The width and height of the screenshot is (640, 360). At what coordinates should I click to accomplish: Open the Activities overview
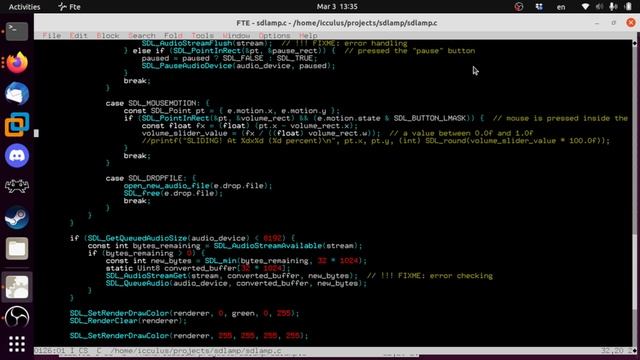click(x=24, y=7)
